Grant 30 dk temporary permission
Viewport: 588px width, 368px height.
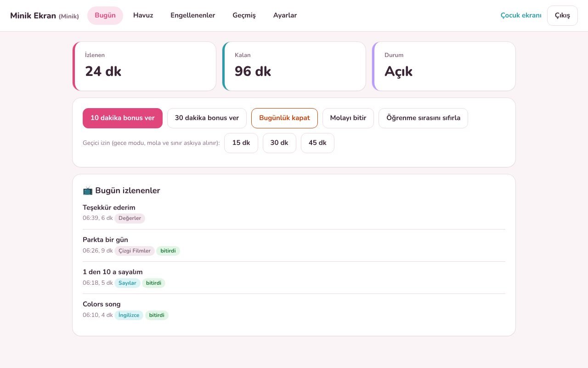pos(279,143)
